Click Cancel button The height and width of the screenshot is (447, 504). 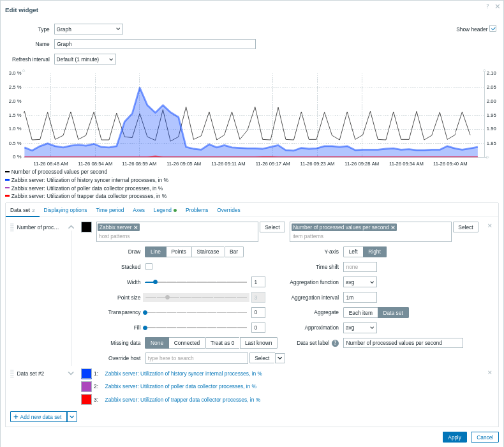(x=485, y=437)
